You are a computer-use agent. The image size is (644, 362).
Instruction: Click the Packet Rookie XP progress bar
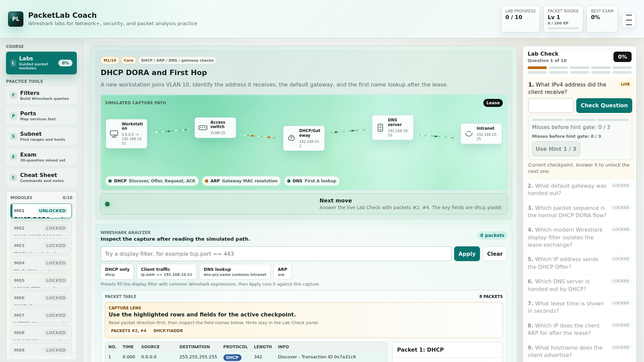563,28
